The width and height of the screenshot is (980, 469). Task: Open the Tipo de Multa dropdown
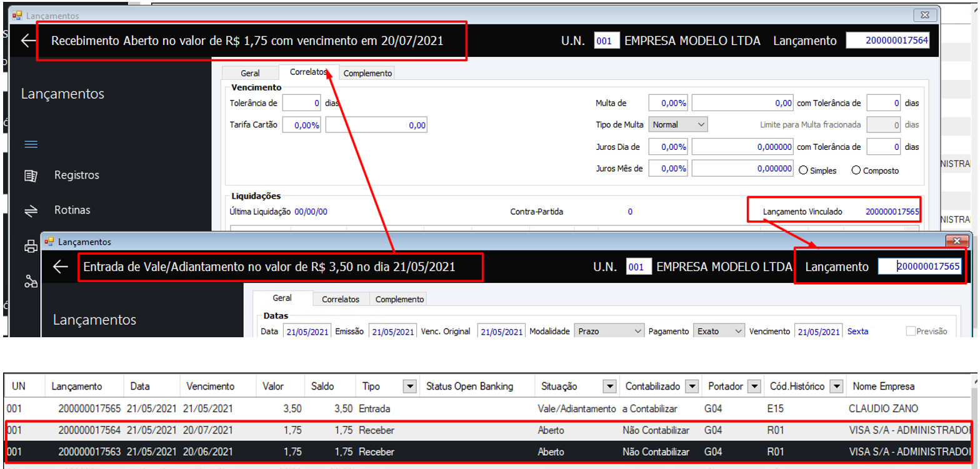tap(678, 124)
